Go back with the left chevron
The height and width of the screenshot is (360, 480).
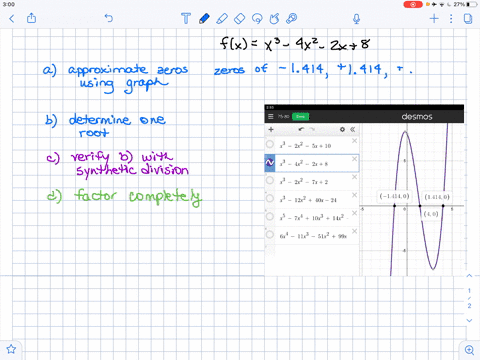(x=12, y=18)
